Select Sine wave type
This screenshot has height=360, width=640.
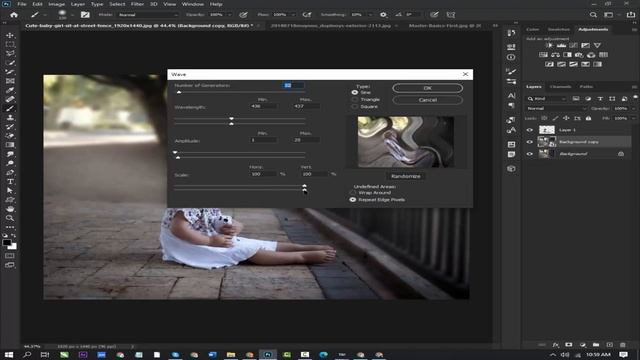[x=354, y=93]
